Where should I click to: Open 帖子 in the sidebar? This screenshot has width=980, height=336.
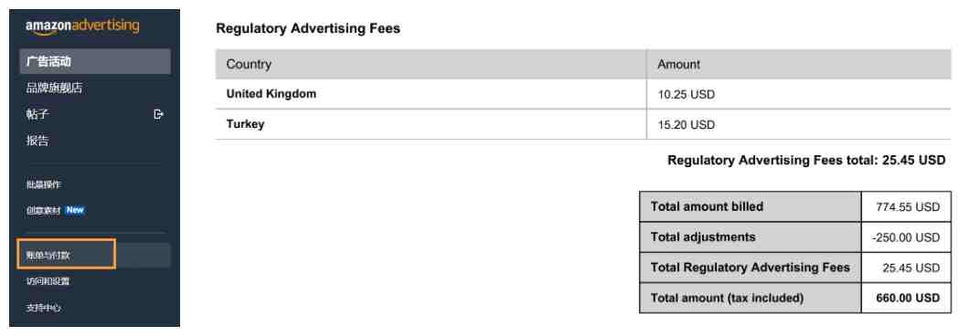point(37,114)
